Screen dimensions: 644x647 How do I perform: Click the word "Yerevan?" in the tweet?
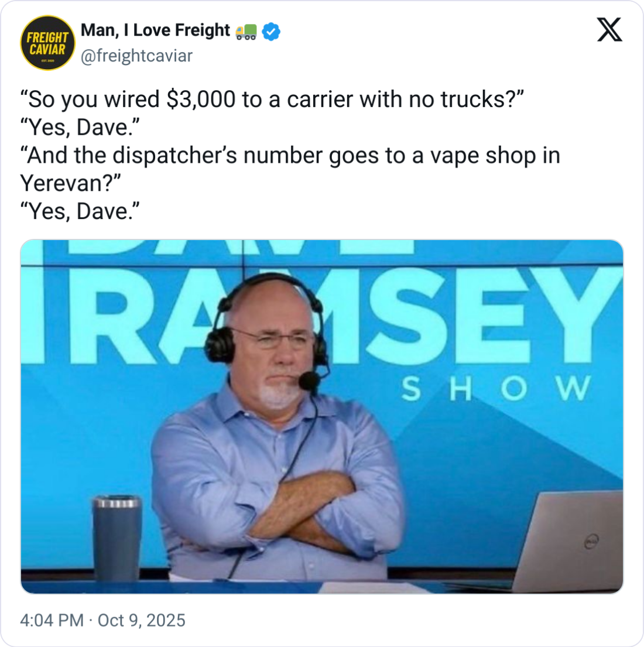[70, 183]
